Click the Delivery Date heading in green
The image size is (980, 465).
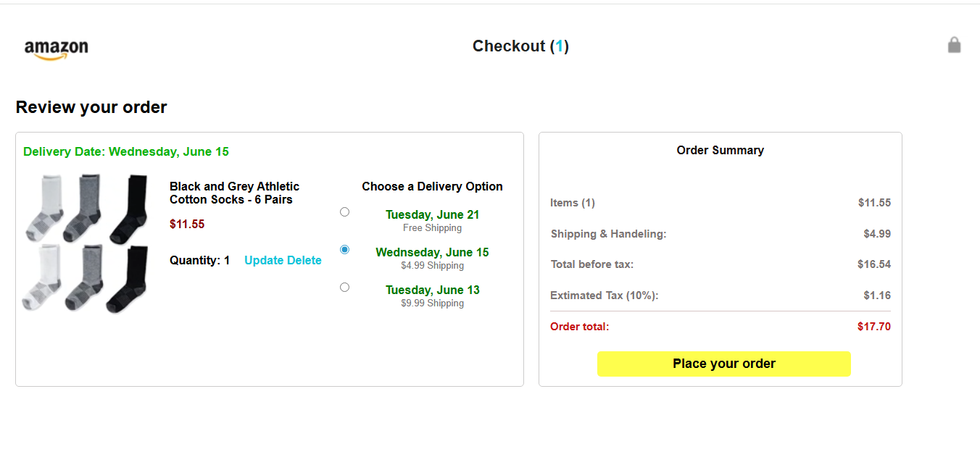pos(126,152)
